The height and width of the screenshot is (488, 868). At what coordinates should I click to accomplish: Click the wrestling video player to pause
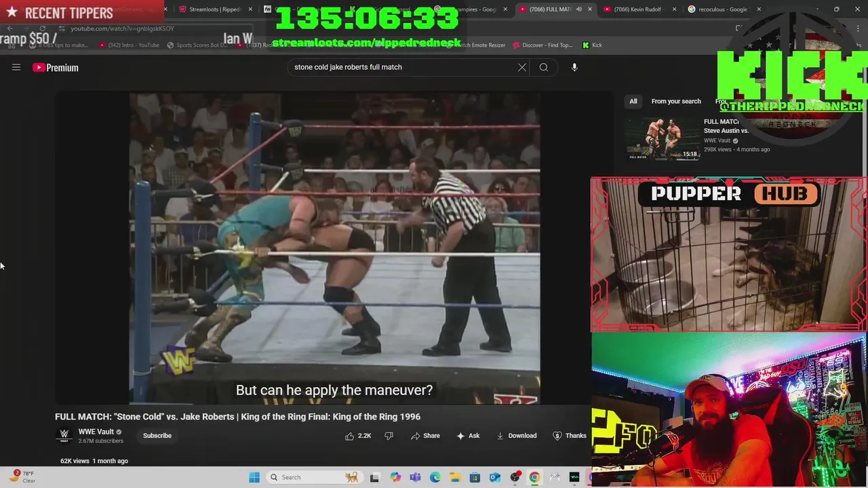coord(334,249)
